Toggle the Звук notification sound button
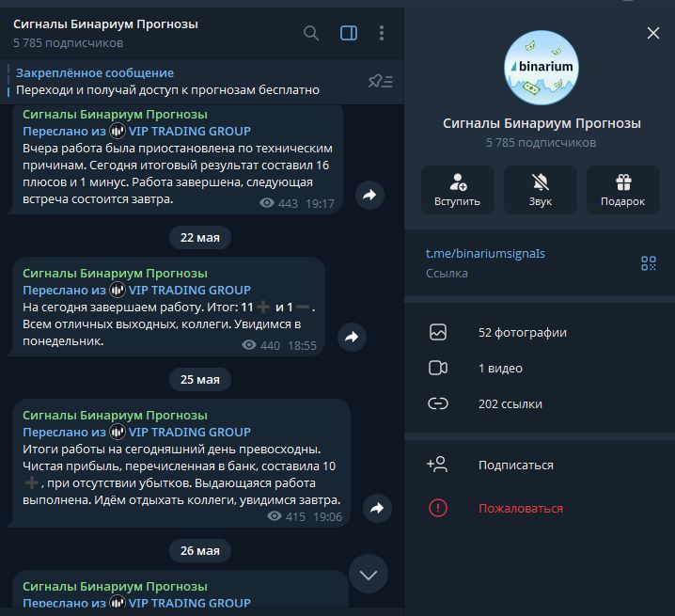 [x=541, y=190]
